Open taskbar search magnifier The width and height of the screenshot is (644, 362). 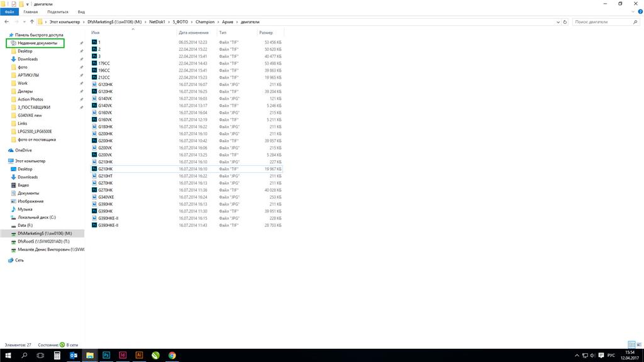[x=25, y=356]
